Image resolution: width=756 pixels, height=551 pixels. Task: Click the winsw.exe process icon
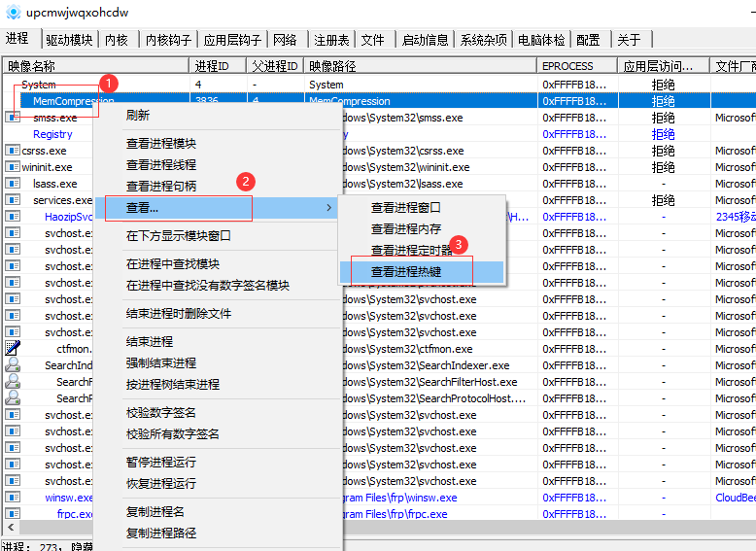(13, 497)
